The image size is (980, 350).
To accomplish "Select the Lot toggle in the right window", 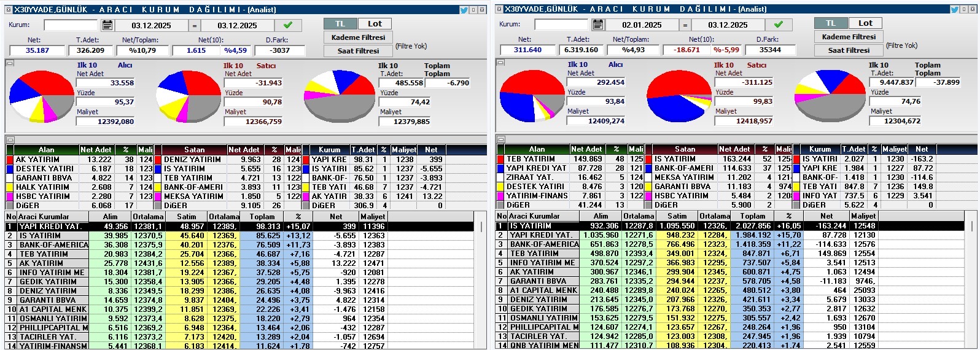I will [x=865, y=23].
